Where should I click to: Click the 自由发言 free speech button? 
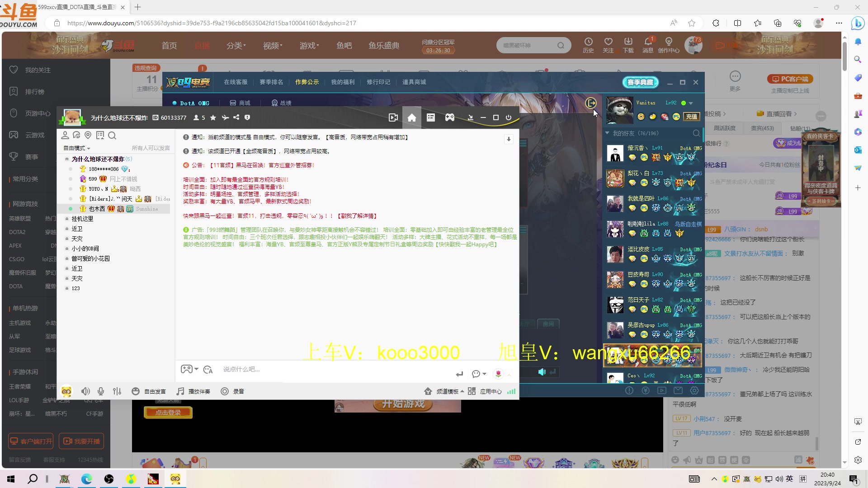[x=149, y=391]
